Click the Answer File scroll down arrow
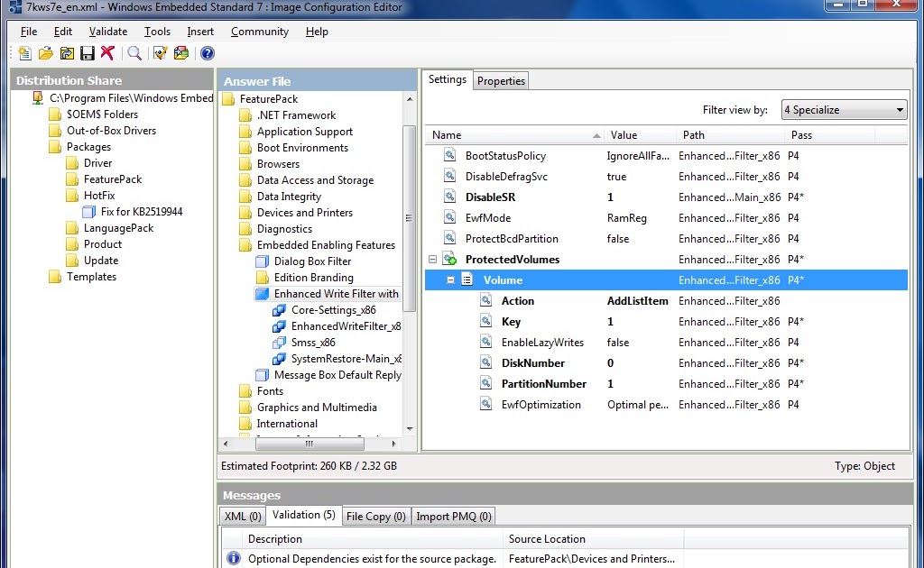924x568 pixels. coord(410,429)
